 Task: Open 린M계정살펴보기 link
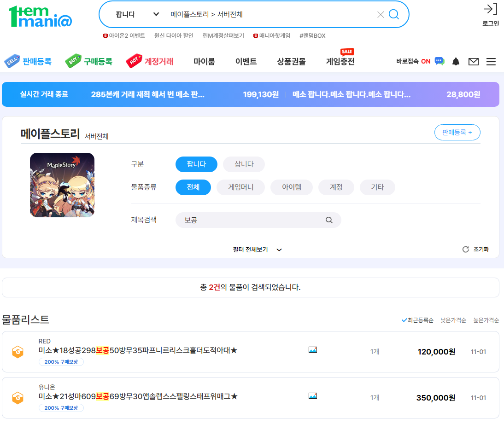coord(223,35)
